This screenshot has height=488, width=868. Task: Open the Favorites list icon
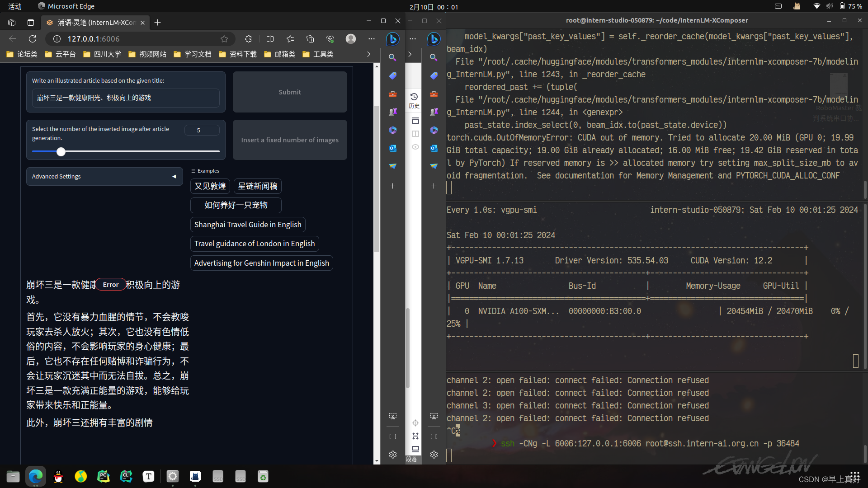290,39
